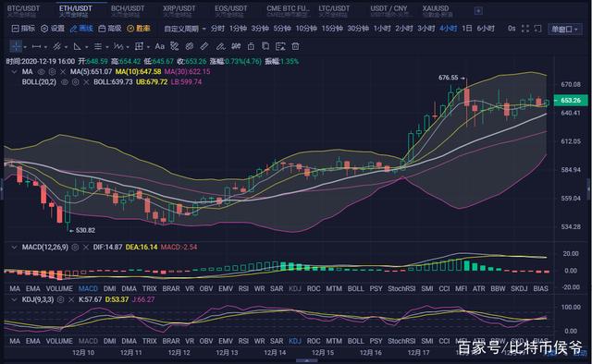Click the pop-out window icon beside fullscreen

(537, 29)
